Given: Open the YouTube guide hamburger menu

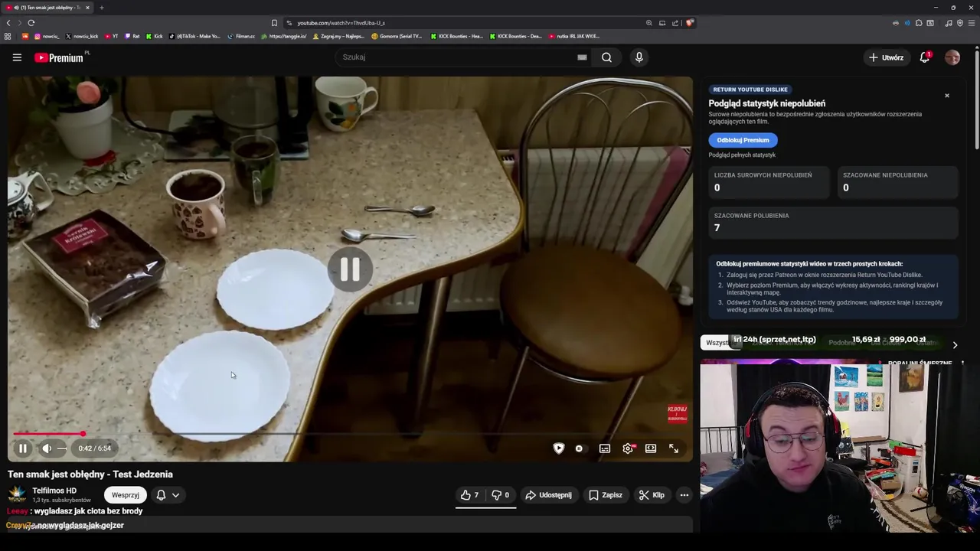Looking at the screenshot, I should click(17, 57).
